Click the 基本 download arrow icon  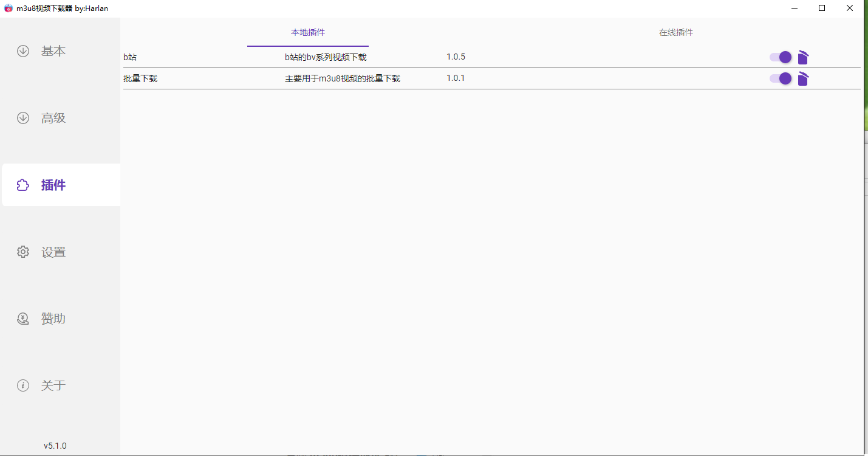pyautogui.click(x=23, y=51)
